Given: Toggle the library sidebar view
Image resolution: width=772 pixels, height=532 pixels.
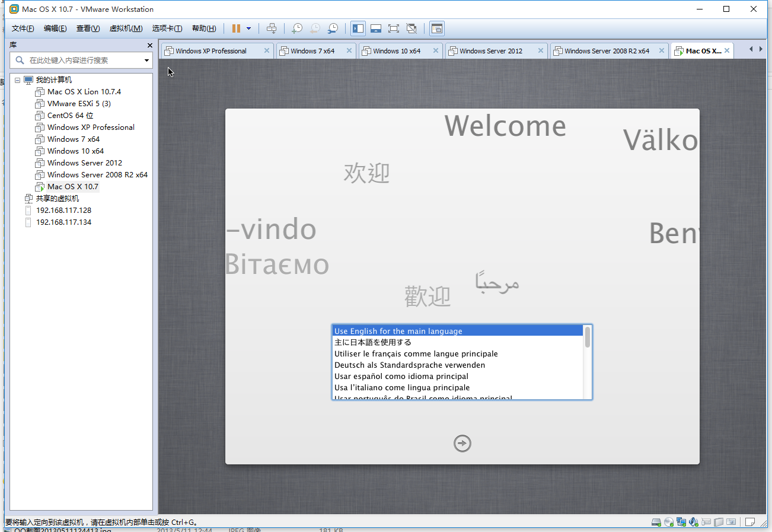Looking at the screenshot, I should [x=358, y=28].
